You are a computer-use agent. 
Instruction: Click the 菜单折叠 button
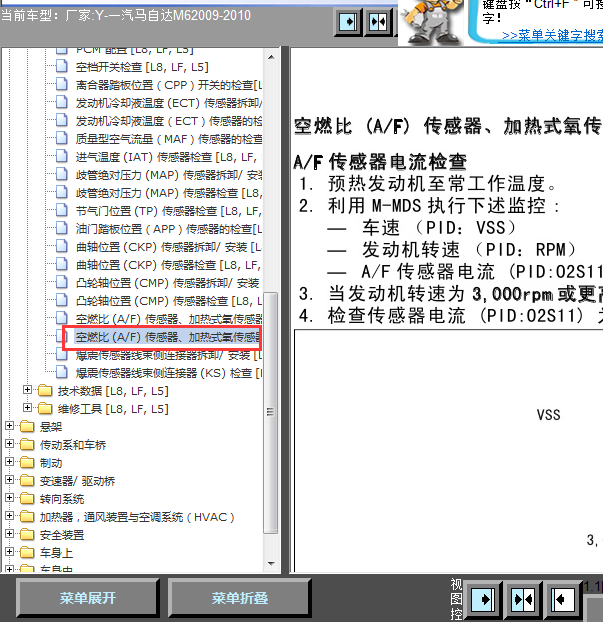[x=240, y=598]
